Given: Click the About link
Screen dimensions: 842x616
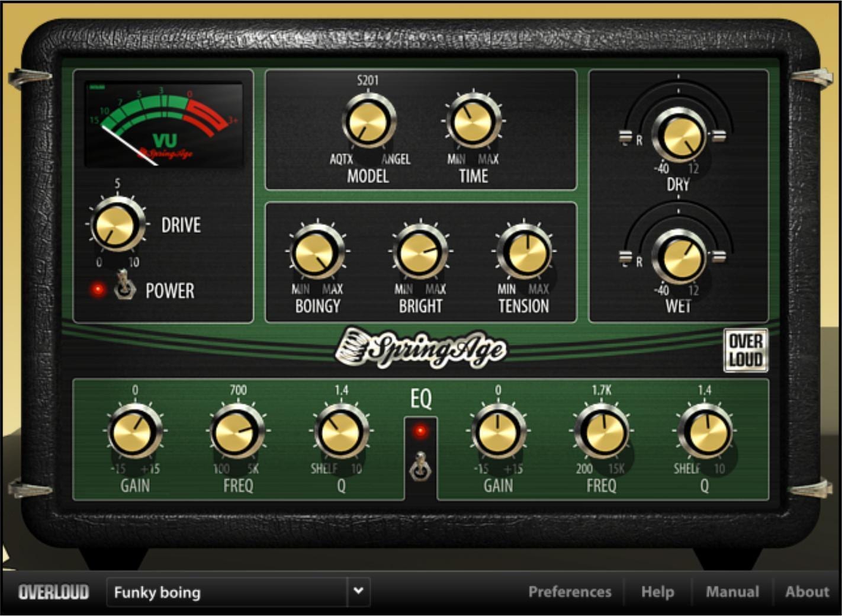Looking at the screenshot, I should coord(806,591).
